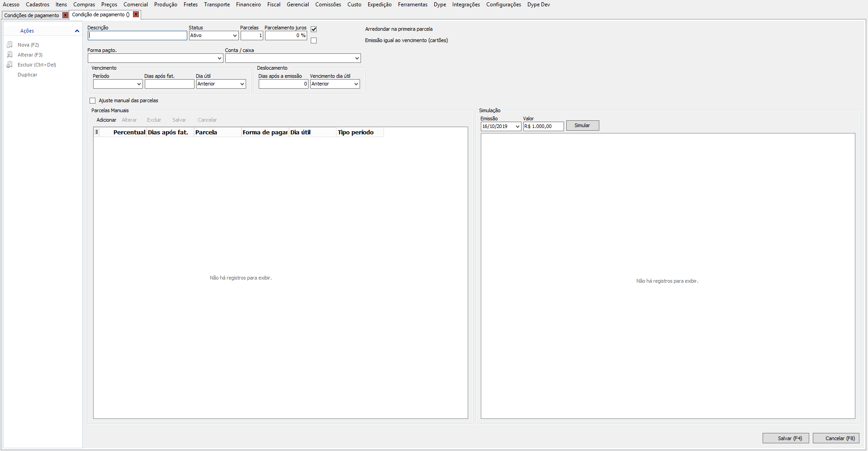Viewport: 868px width, 451px height.
Task: Open the Emissão date picker
Action: pos(517,127)
